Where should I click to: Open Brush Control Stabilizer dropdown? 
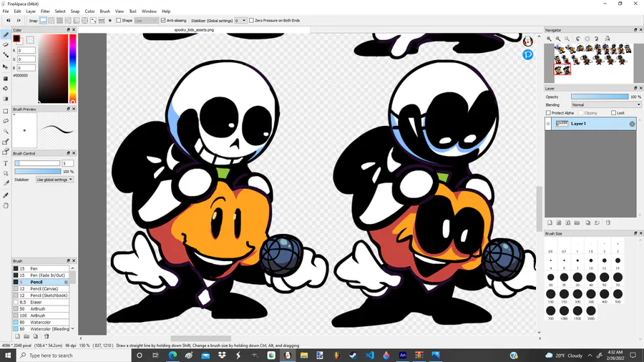pos(54,180)
